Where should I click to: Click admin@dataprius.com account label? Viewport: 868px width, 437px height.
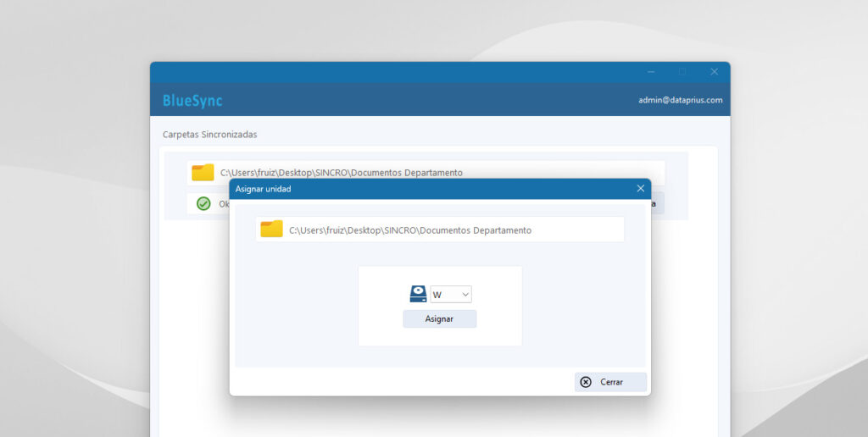681,100
